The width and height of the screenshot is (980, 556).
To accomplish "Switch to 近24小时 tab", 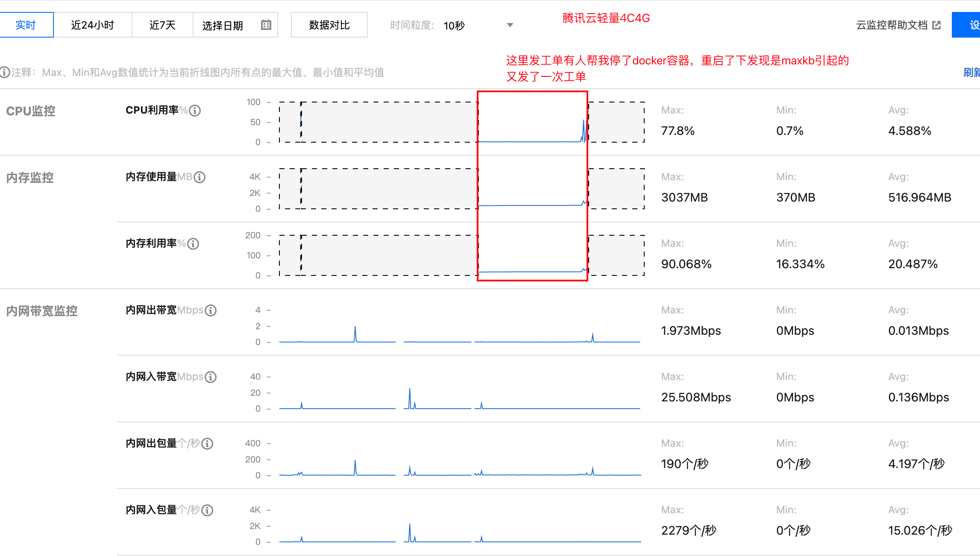I will coord(92,25).
